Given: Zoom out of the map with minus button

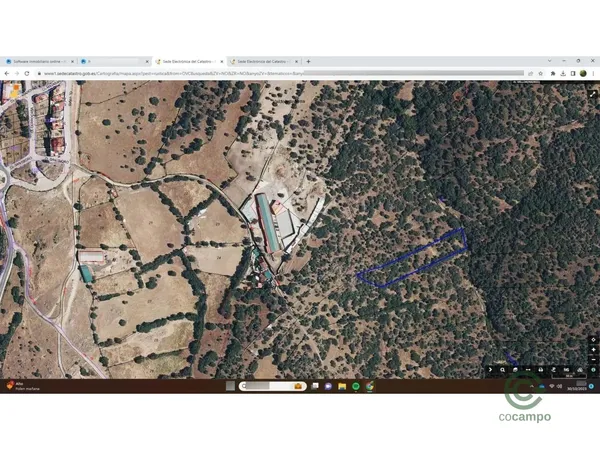Looking at the screenshot, I should tap(593, 360).
